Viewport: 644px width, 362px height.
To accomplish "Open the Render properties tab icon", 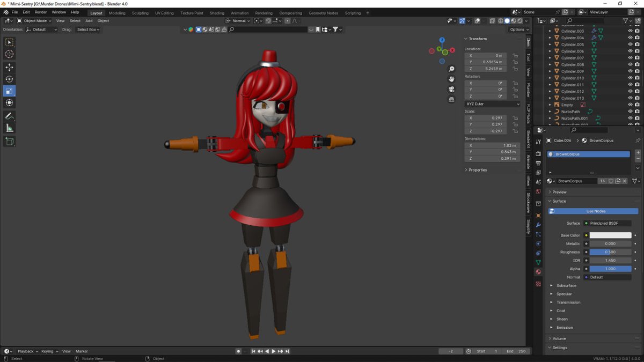I will (x=538, y=154).
